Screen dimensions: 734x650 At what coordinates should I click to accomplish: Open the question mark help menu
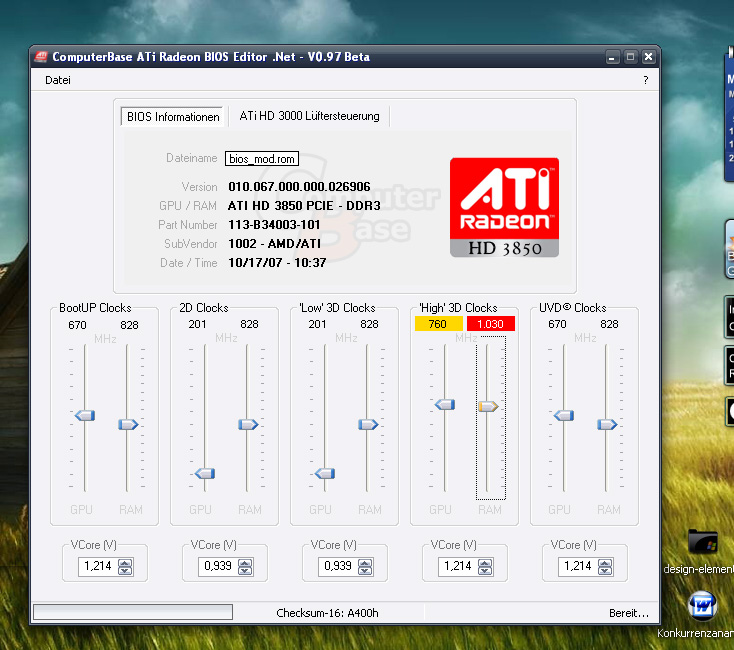click(x=646, y=80)
